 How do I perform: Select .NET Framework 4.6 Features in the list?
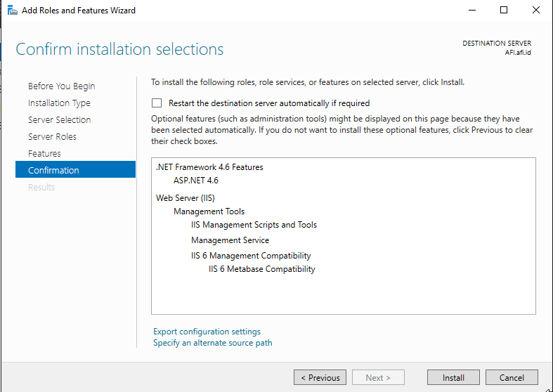[x=209, y=167]
